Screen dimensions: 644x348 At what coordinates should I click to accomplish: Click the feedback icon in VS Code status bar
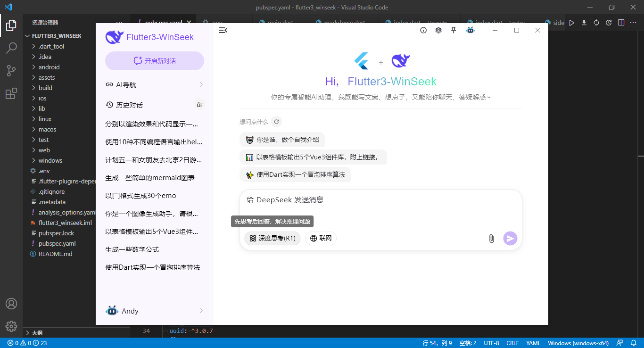click(x=620, y=343)
